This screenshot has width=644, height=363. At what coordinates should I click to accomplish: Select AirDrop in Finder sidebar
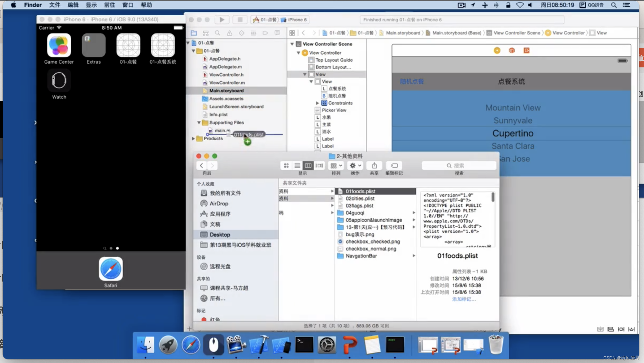tap(236, 204)
